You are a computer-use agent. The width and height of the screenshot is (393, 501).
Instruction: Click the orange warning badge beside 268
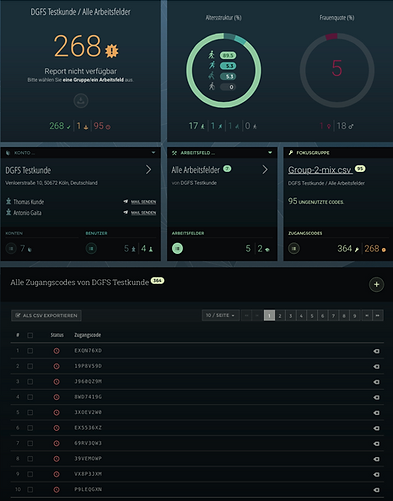[x=111, y=51]
